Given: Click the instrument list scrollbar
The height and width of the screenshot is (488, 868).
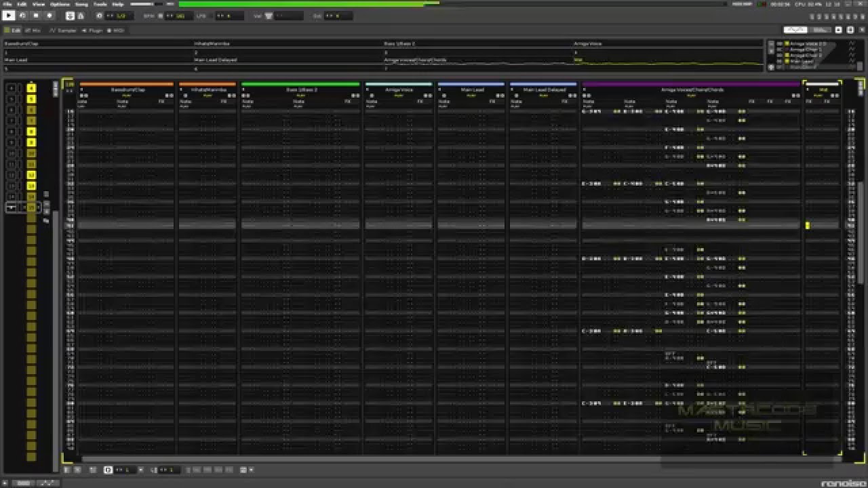Looking at the screenshot, I should pos(860,66).
